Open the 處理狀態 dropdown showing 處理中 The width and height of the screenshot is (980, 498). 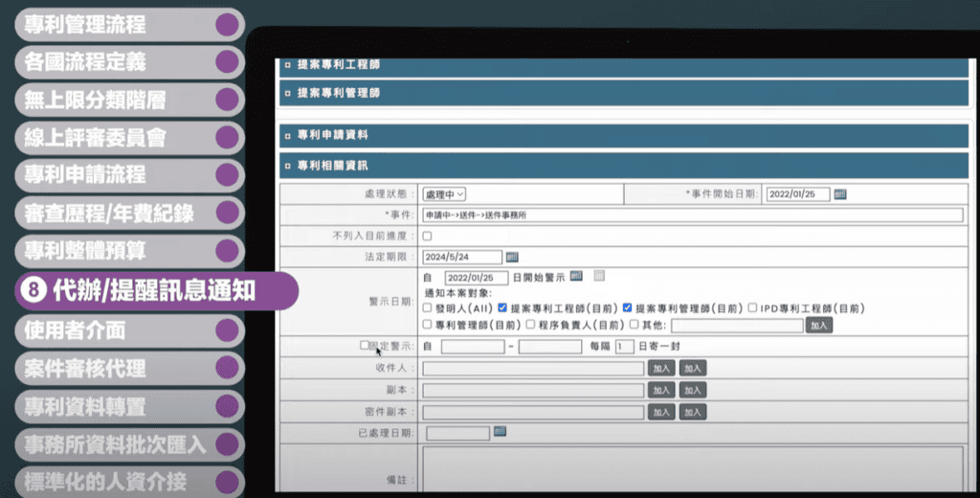coord(445,194)
